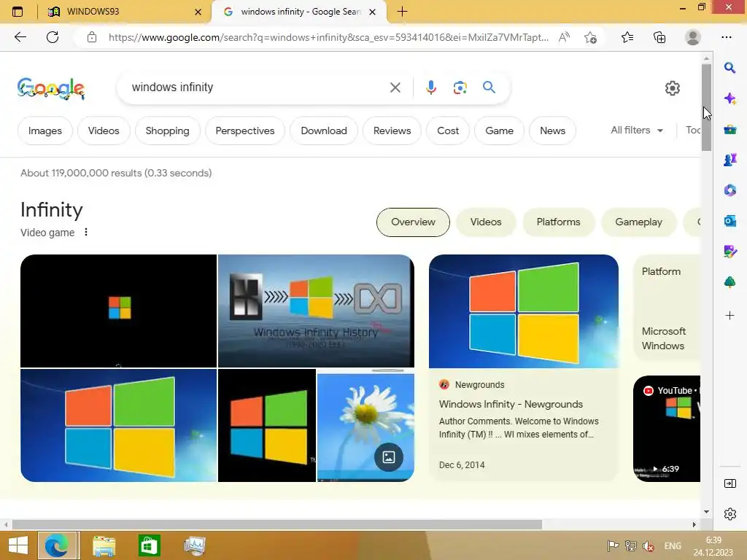Image resolution: width=747 pixels, height=560 pixels.
Task: Select the Game filter chip
Action: point(499,131)
